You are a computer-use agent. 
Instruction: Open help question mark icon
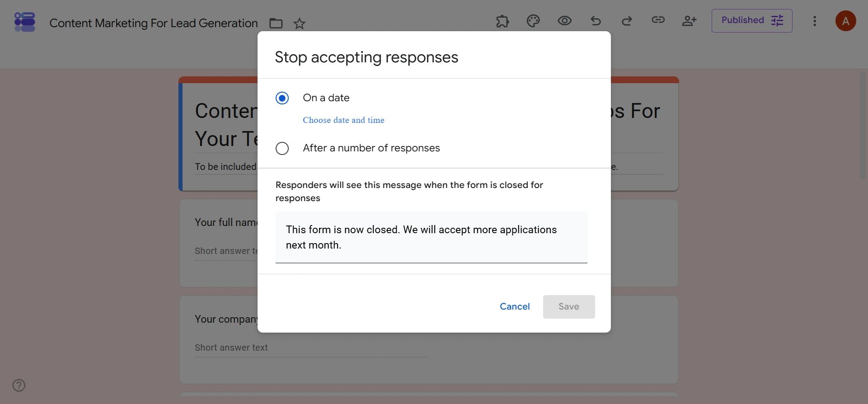(x=19, y=385)
